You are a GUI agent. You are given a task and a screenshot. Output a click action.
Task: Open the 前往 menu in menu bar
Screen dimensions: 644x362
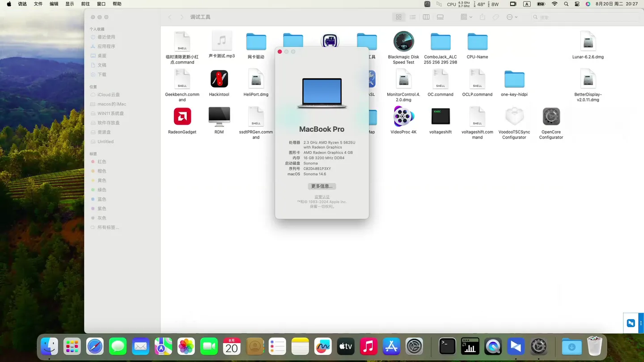point(85,4)
